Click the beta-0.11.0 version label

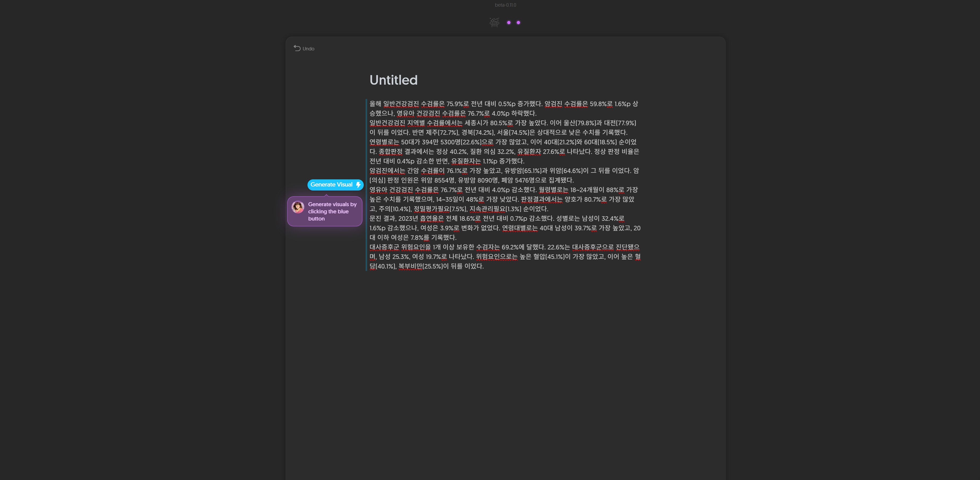pos(505,5)
